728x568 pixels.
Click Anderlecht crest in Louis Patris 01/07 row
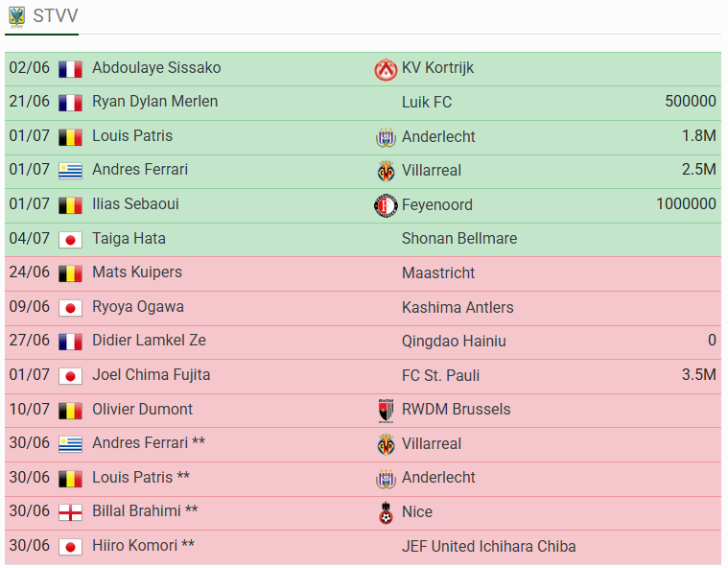tap(386, 137)
